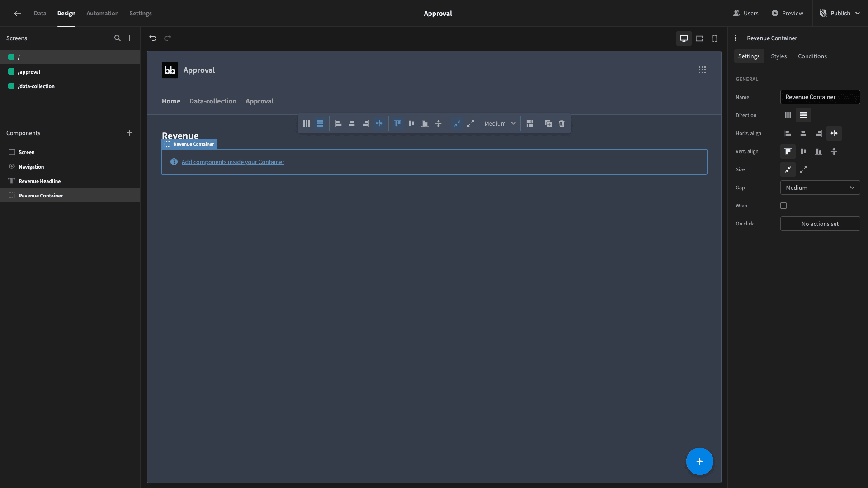Switch to the Styles tab
This screenshot has width=868, height=488.
coord(778,56)
